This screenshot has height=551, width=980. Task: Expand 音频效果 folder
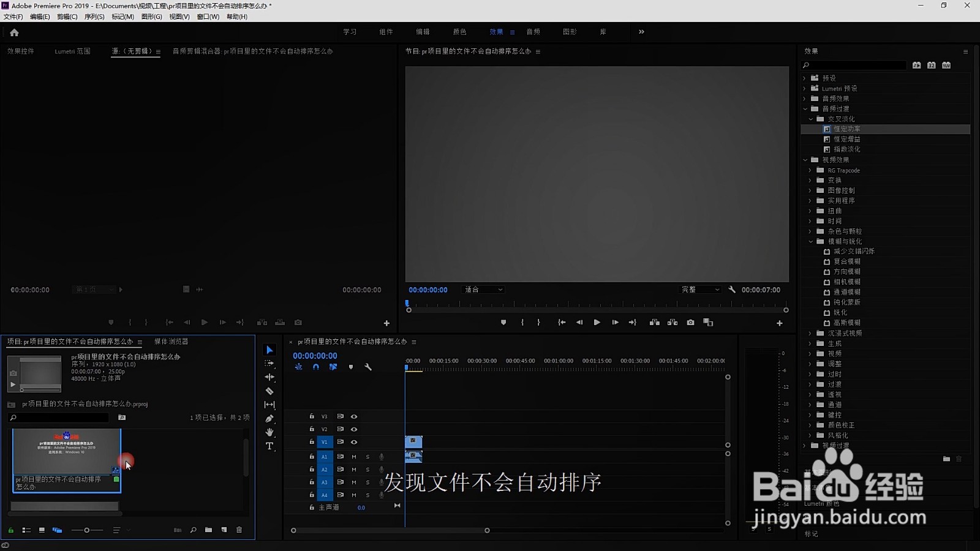point(804,99)
